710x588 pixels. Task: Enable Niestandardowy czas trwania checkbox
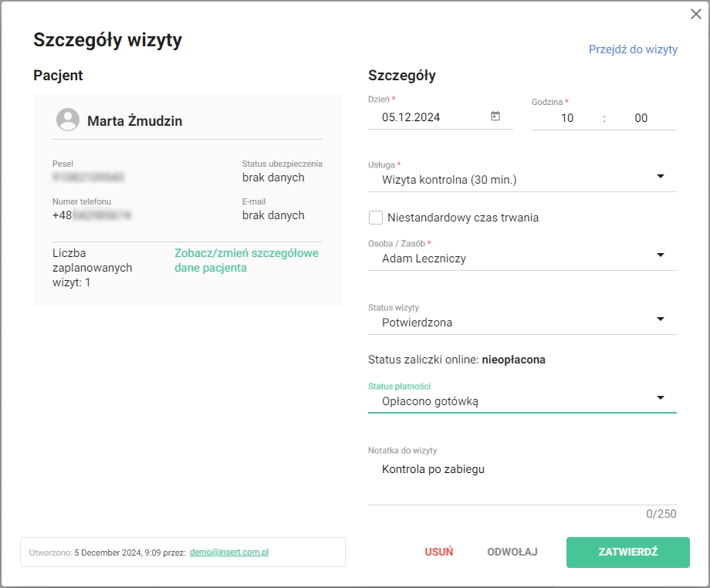point(376,218)
